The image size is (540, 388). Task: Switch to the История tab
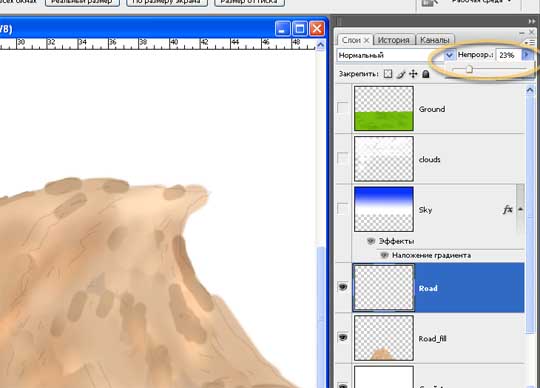coord(394,40)
